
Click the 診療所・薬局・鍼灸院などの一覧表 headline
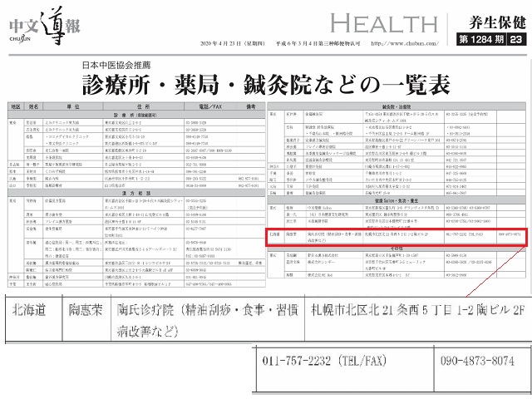[266, 85]
